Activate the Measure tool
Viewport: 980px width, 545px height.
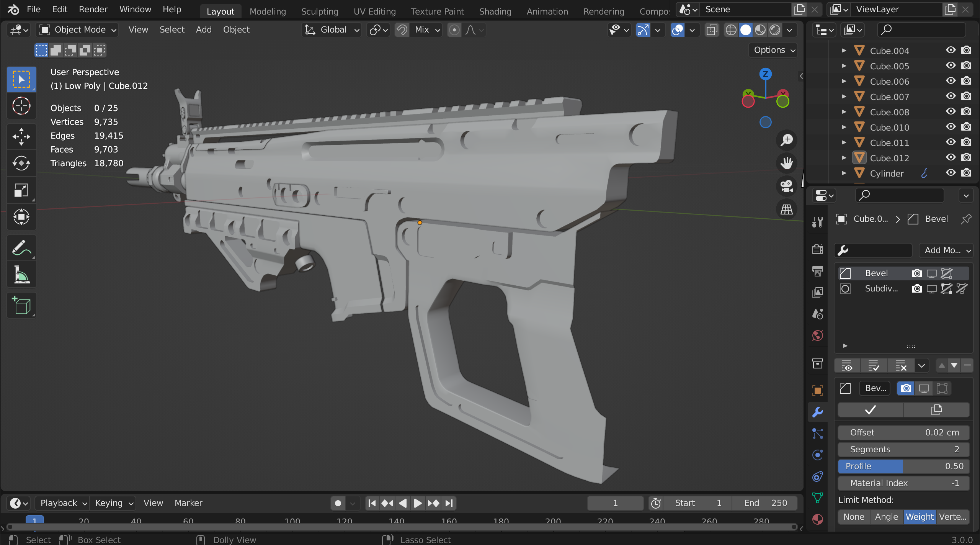pos(21,275)
